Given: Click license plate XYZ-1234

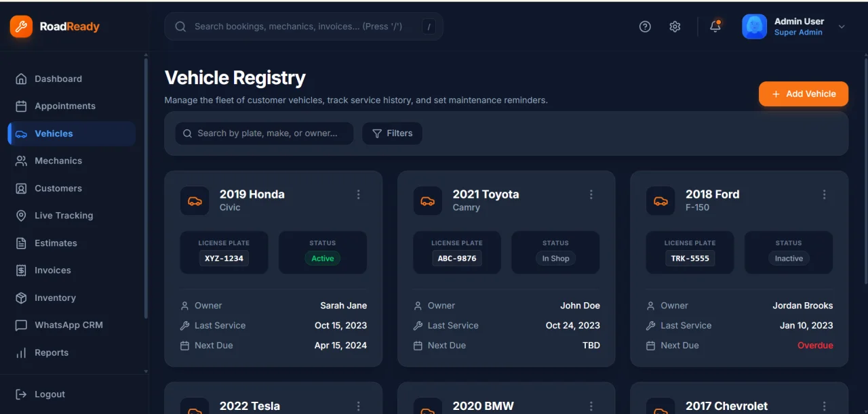Looking at the screenshot, I should click(224, 258).
